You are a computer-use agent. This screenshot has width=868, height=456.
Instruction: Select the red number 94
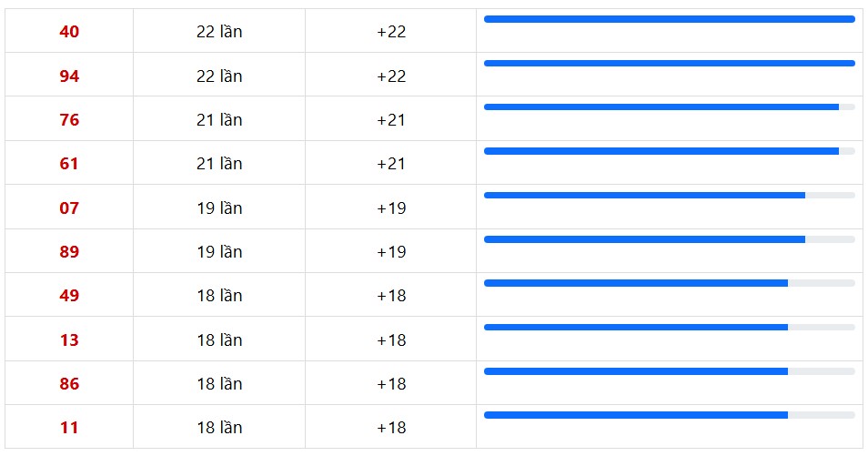pos(69,76)
